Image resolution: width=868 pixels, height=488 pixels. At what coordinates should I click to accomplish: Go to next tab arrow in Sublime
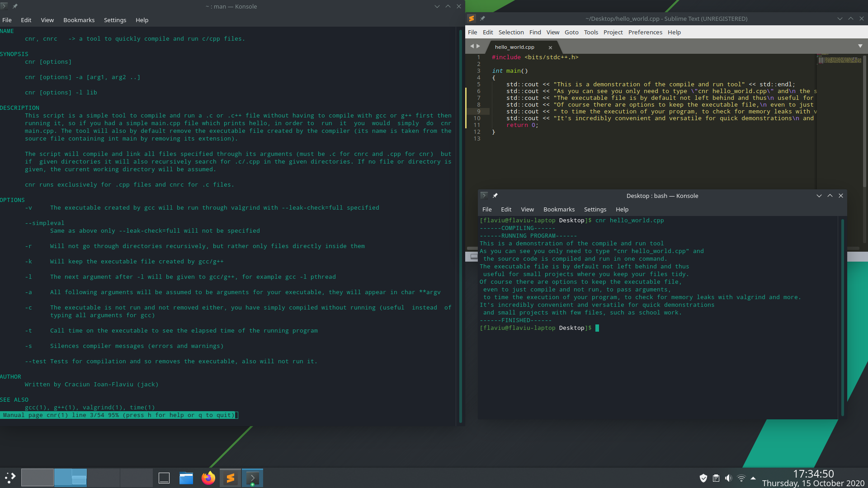pos(478,46)
